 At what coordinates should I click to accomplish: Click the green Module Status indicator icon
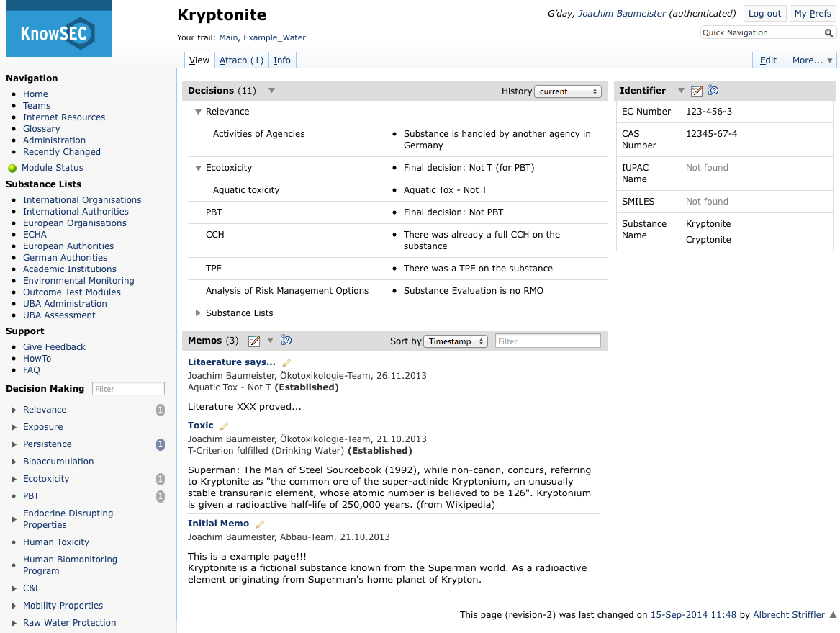(x=12, y=169)
